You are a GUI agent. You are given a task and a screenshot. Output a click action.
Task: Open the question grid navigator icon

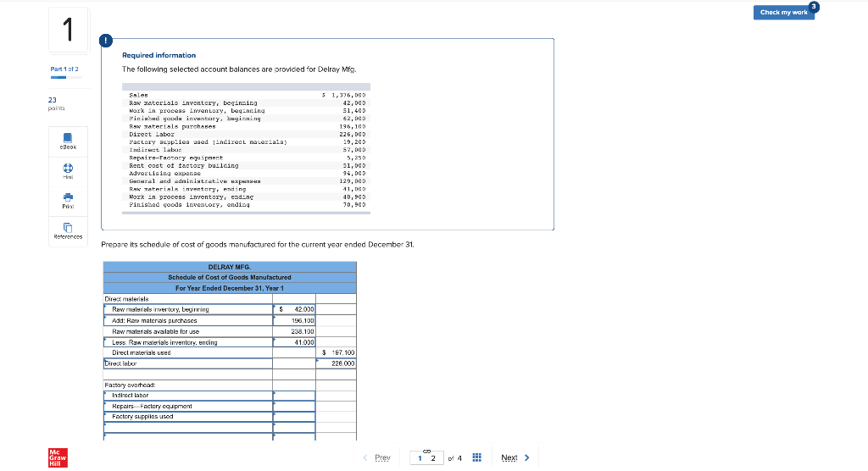tap(476, 457)
